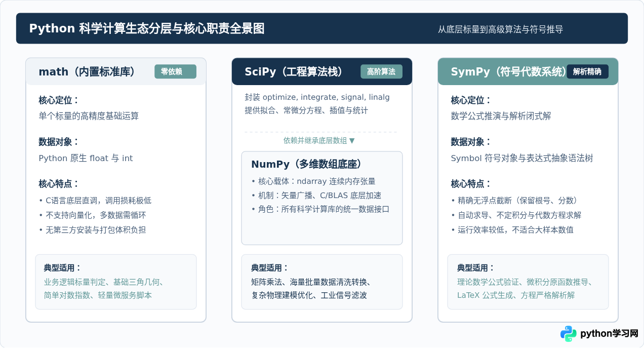Click '核心载体：ndarray 连续内存张量' bullet

313,181
